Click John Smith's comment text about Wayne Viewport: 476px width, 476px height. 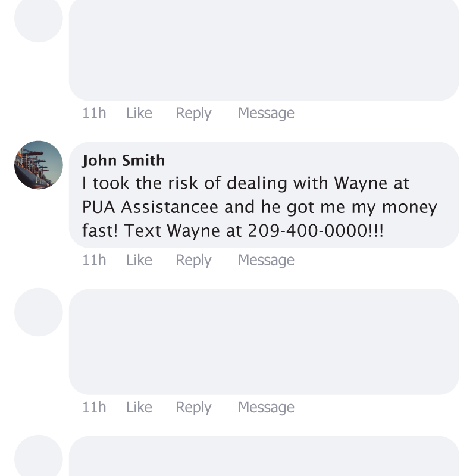[x=259, y=207]
